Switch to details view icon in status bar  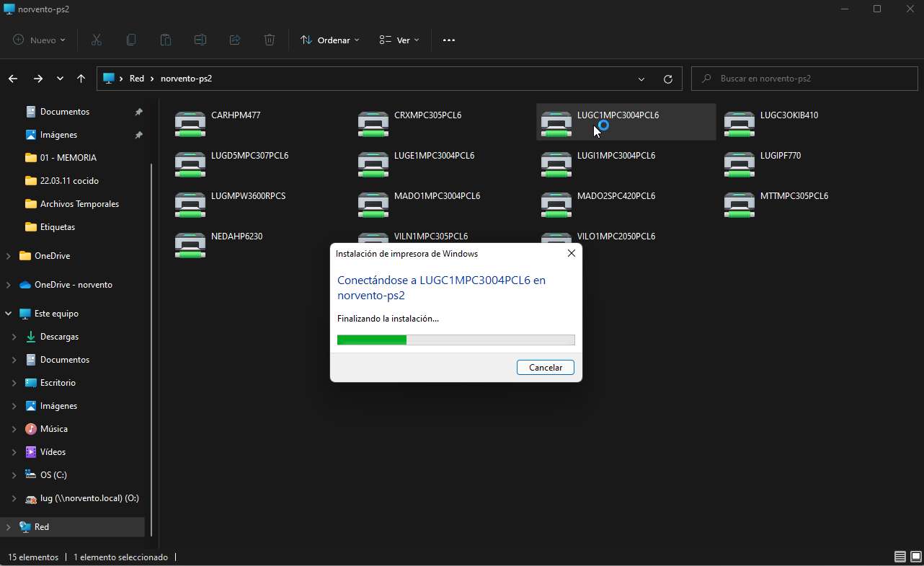[900, 557]
